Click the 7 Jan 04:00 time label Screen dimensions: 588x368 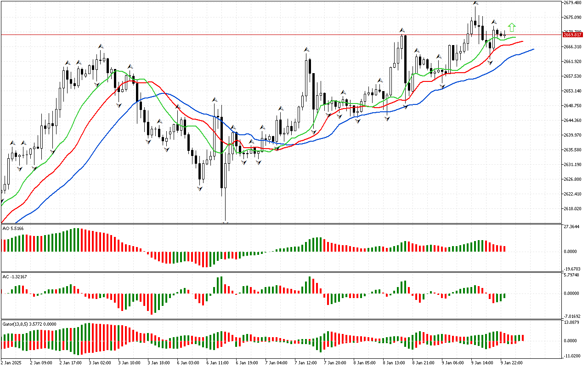(276, 363)
